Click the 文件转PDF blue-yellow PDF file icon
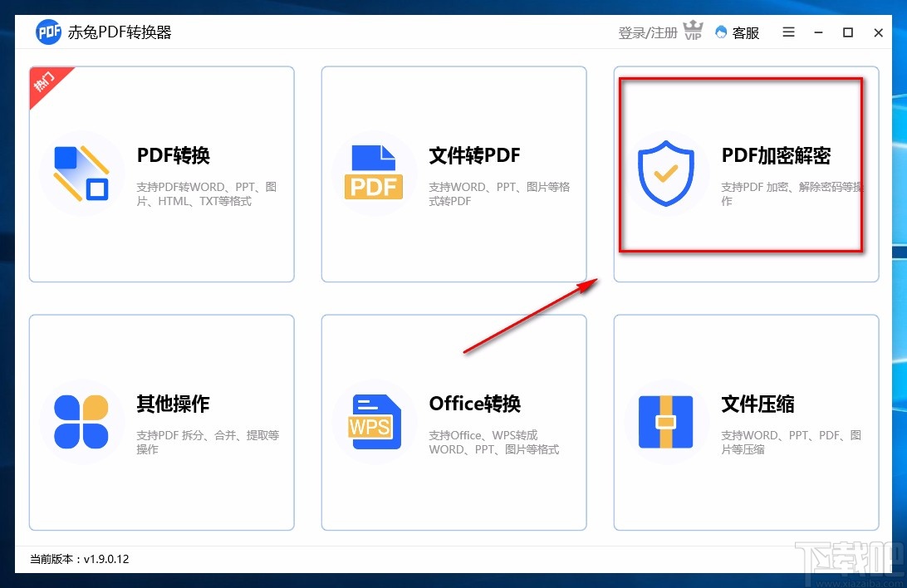The height and width of the screenshot is (588, 907). pyautogui.click(x=374, y=172)
